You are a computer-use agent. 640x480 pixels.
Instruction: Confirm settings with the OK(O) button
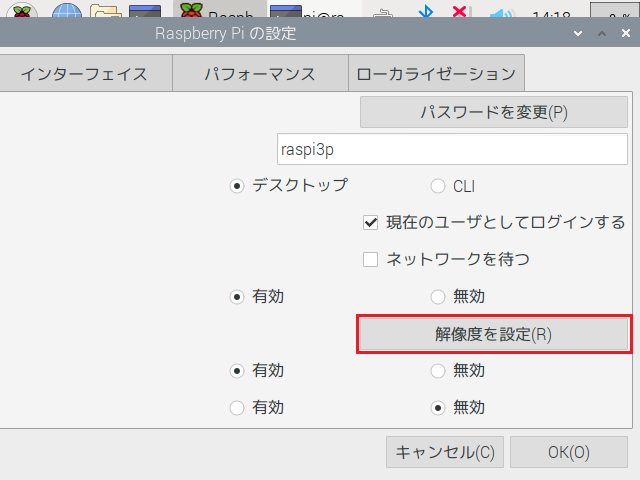pyautogui.click(x=568, y=451)
